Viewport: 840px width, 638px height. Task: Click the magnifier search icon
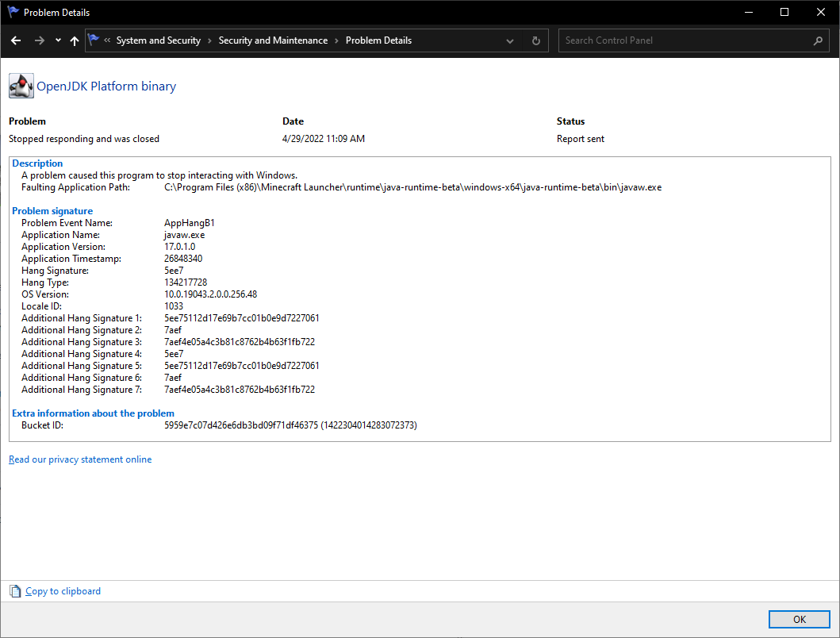pyautogui.click(x=818, y=40)
